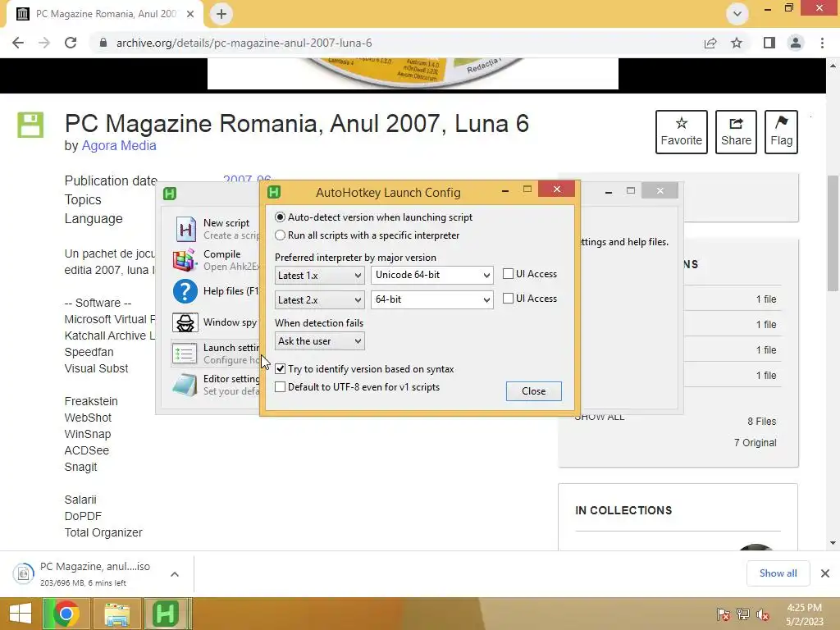
Task: Open the Latest 1.x version dropdown
Action: click(319, 276)
